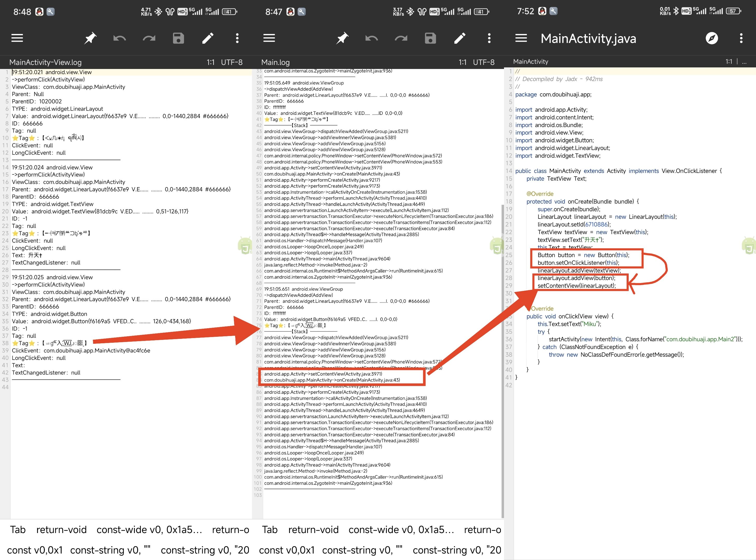This screenshot has height=560, width=756.
Task: Tap Main.log vertical scrollbar thumb
Action: tap(502, 361)
